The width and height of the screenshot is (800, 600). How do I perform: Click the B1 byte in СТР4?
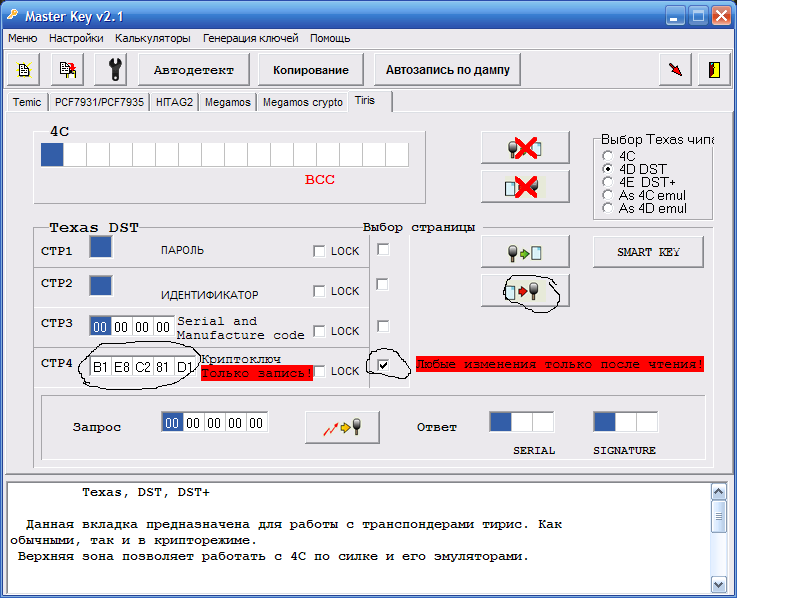tap(101, 367)
